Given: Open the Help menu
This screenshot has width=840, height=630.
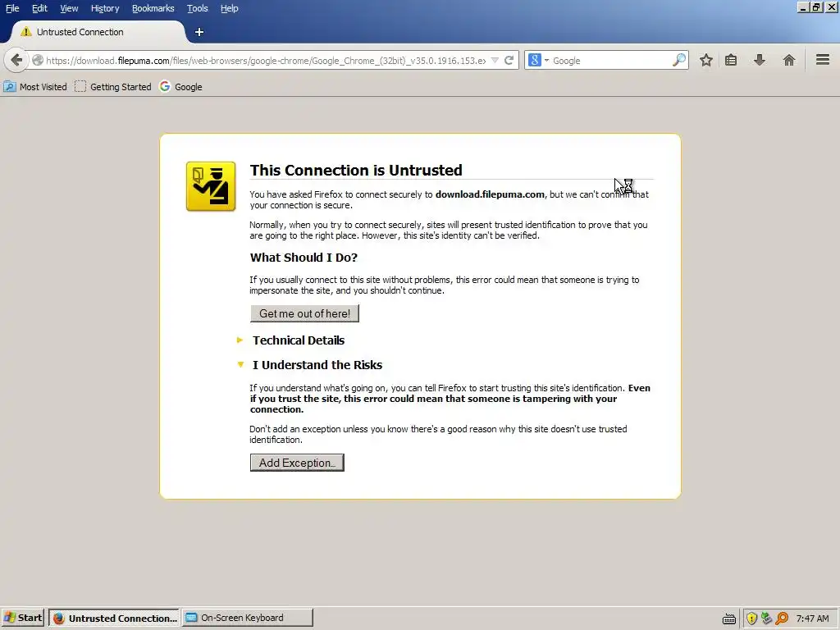Looking at the screenshot, I should [x=230, y=8].
